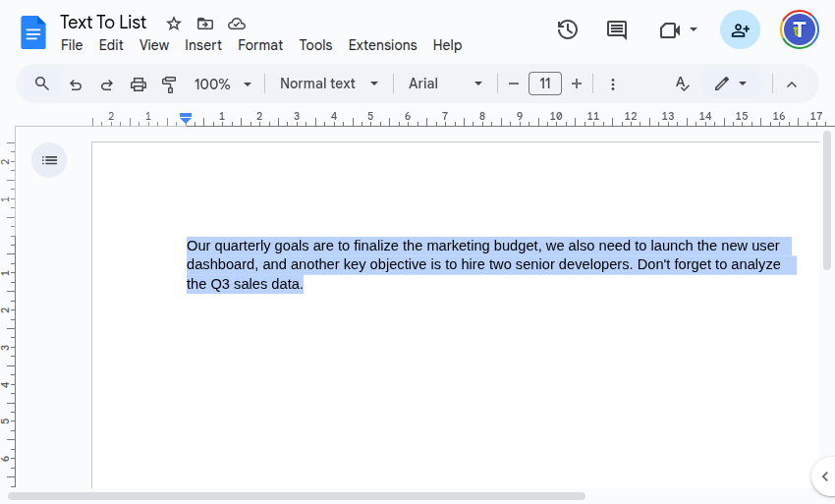Open the Arial font dropdown
This screenshot has width=835, height=504.
[x=445, y=84]
